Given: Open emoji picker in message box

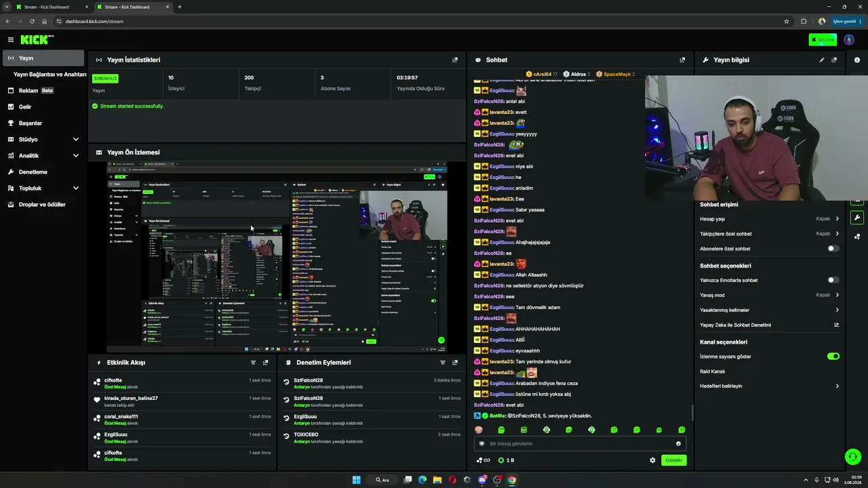Looking at the screenshot, I should pos(678,444).
